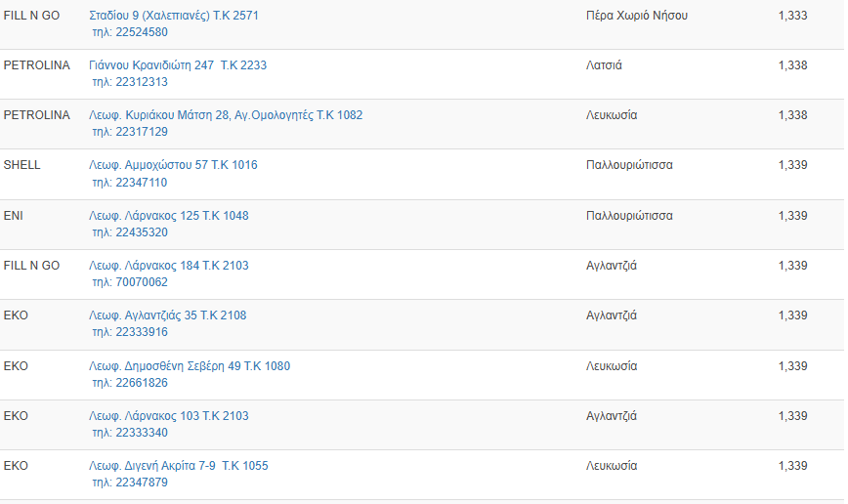848x504 pixels.
Task: Open Λεωφ. Κυριάκου Μάτση 28 address link
Action: click(225, 115)
